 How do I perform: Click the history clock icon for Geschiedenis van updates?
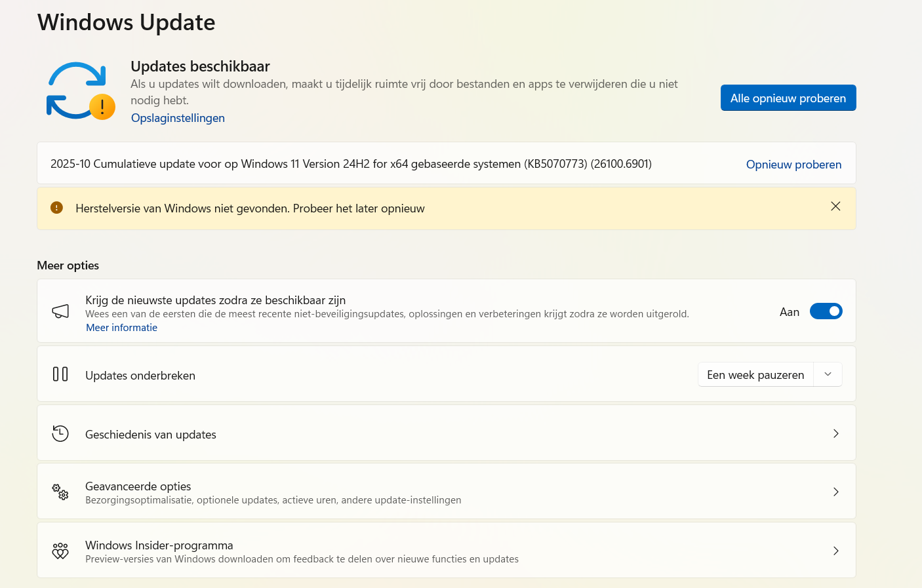(x=60, y=433)
